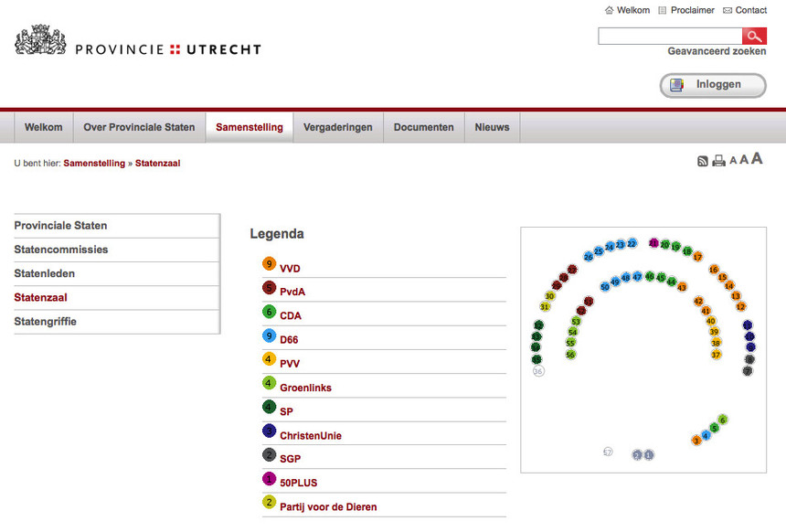Click blue seat 47 on the inner arc

point(637,277)
